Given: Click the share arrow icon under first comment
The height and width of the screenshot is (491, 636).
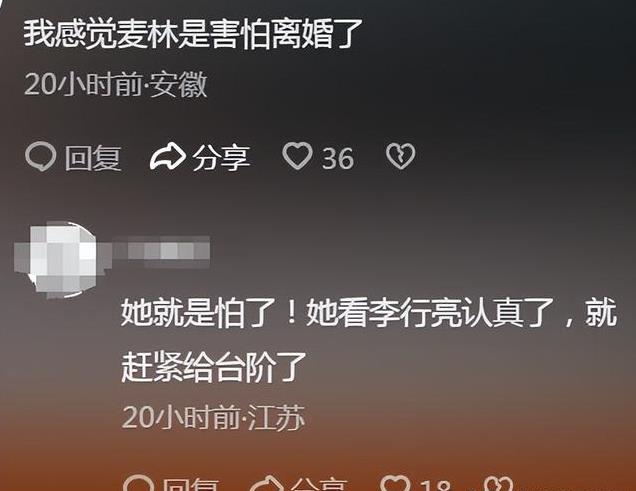Looking at the screenshot, I should [x=168, y=156].
